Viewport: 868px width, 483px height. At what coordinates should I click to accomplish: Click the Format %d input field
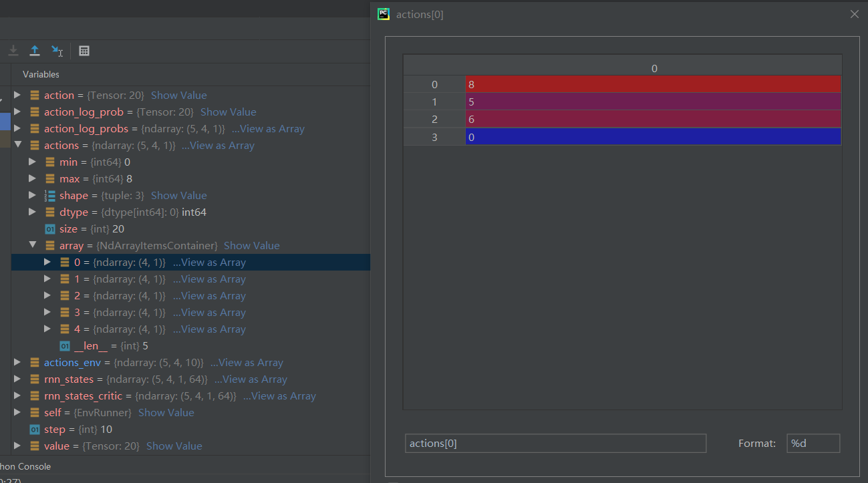[x=813, y=444]
